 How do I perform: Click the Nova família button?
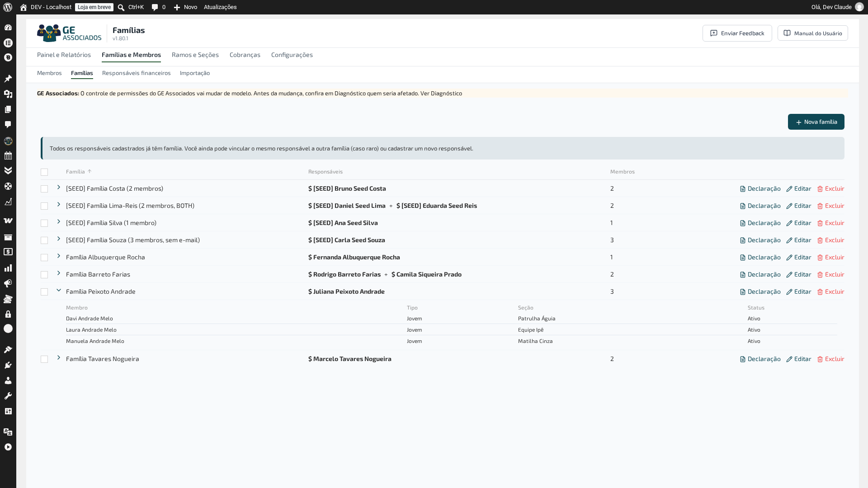[x=816, y=122]
